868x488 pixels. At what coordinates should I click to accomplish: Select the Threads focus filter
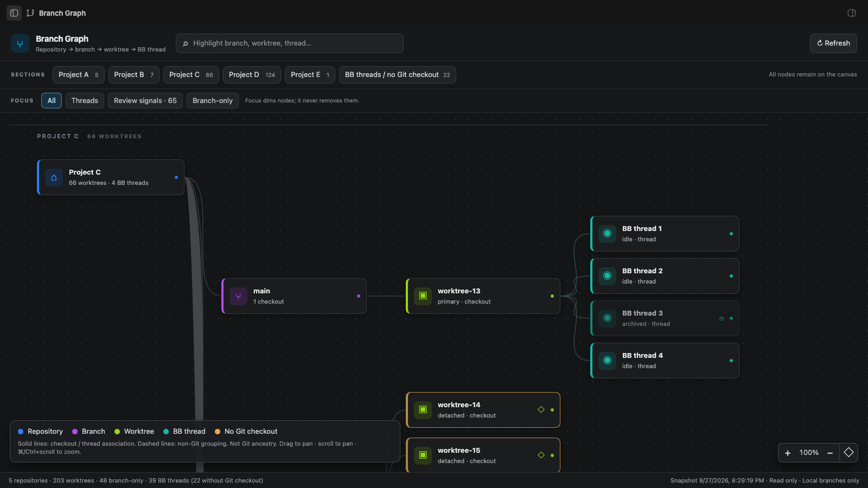(85, 101)
